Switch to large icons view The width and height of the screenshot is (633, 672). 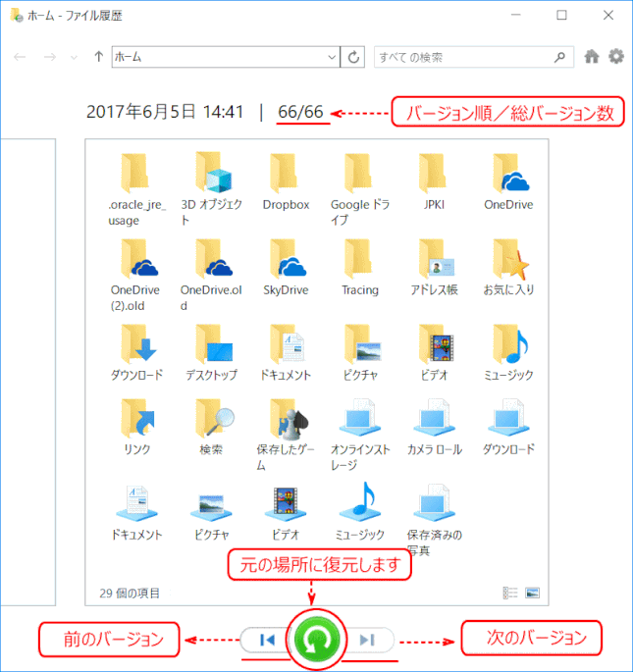point(532,593)
